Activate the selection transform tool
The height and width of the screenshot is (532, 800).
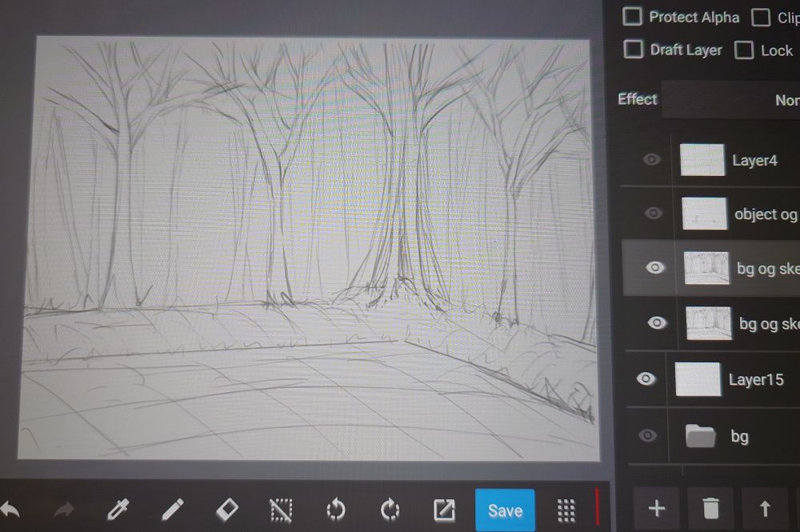point(282,508)
